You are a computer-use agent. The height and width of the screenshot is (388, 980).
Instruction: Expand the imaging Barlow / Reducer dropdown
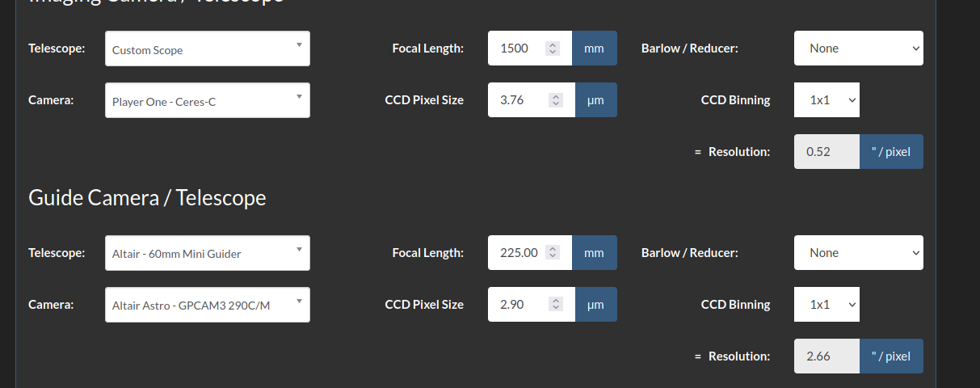click(x=858, y=48)
